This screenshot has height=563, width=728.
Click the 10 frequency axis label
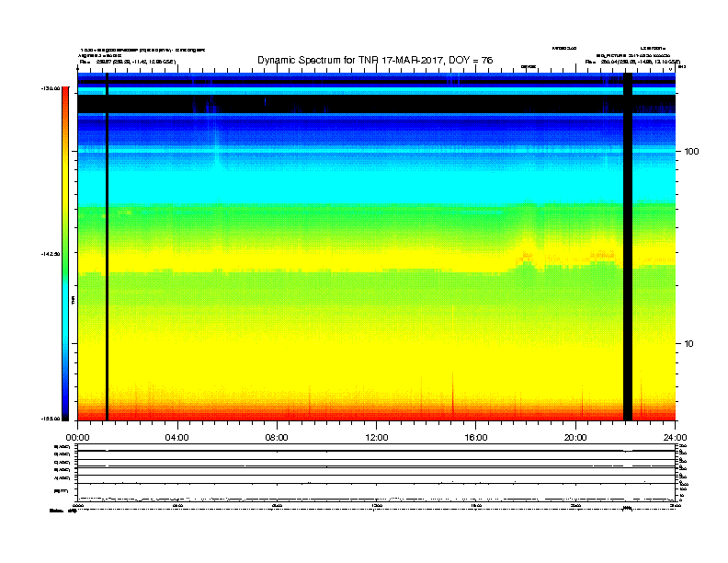(x=689, y=344)
